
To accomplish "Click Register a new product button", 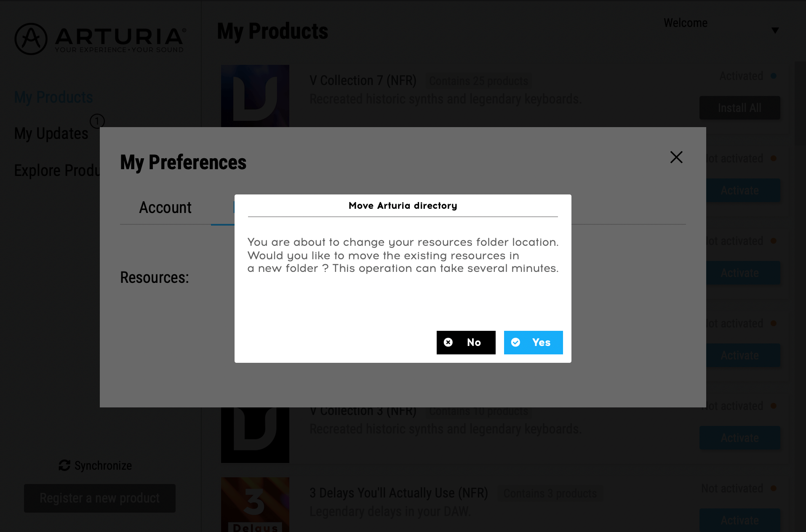I will click(100, 498).
